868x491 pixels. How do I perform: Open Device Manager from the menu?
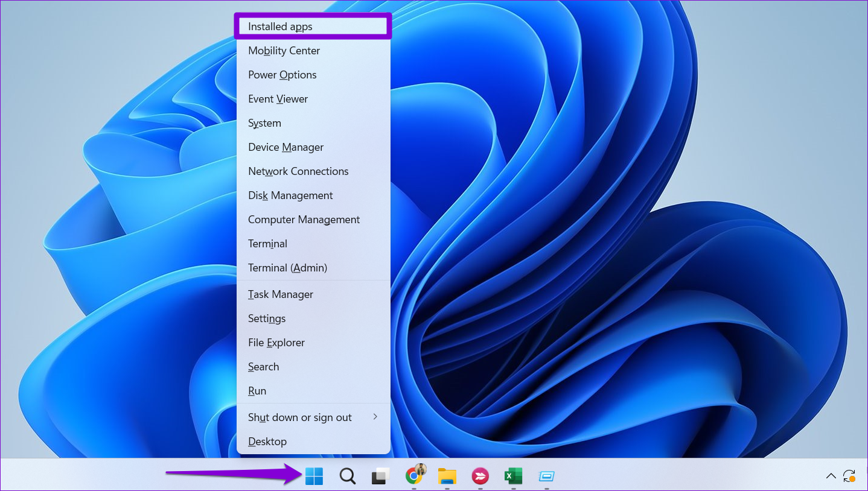286,147
